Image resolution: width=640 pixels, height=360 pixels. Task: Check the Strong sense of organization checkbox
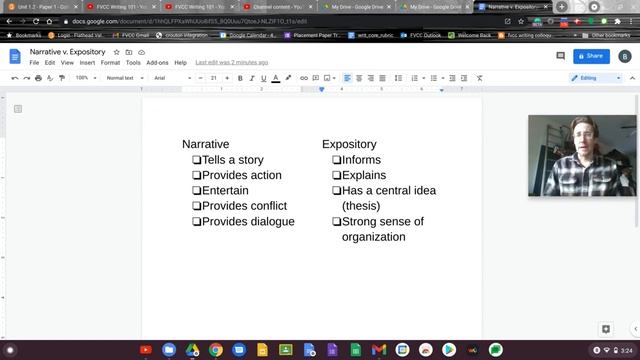pyautogui.click(x=336, y=221)
